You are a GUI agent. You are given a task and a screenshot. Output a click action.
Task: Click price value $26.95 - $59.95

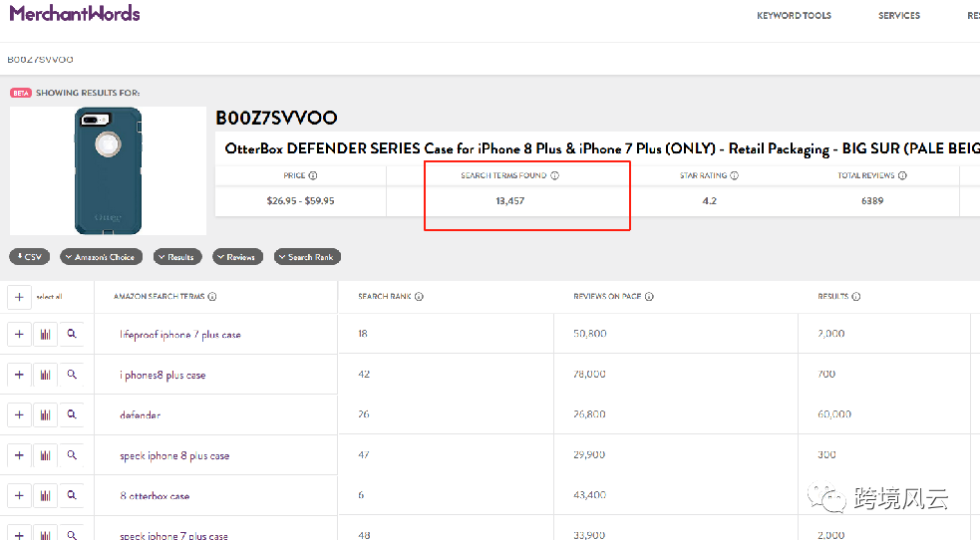pyautogui.click(x=301, y=200)
